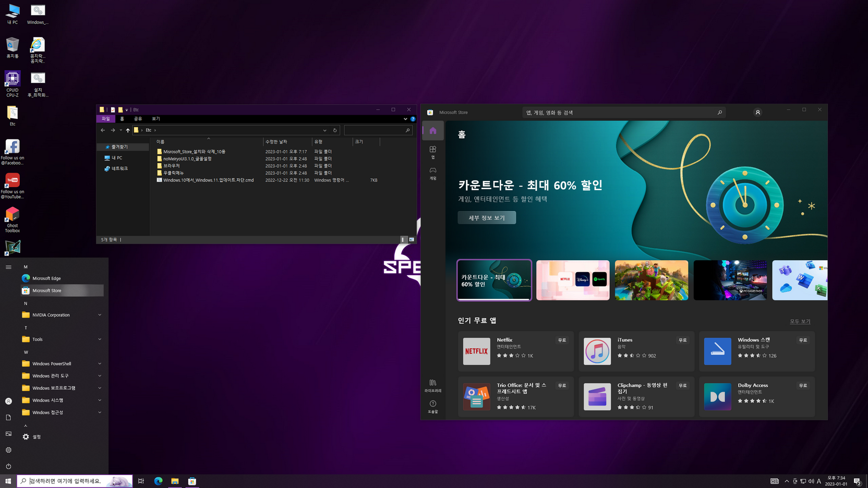Open the 보기 ribbon tab in Explorer
Viewport: 868px width, 488px height.
point(156,119)
